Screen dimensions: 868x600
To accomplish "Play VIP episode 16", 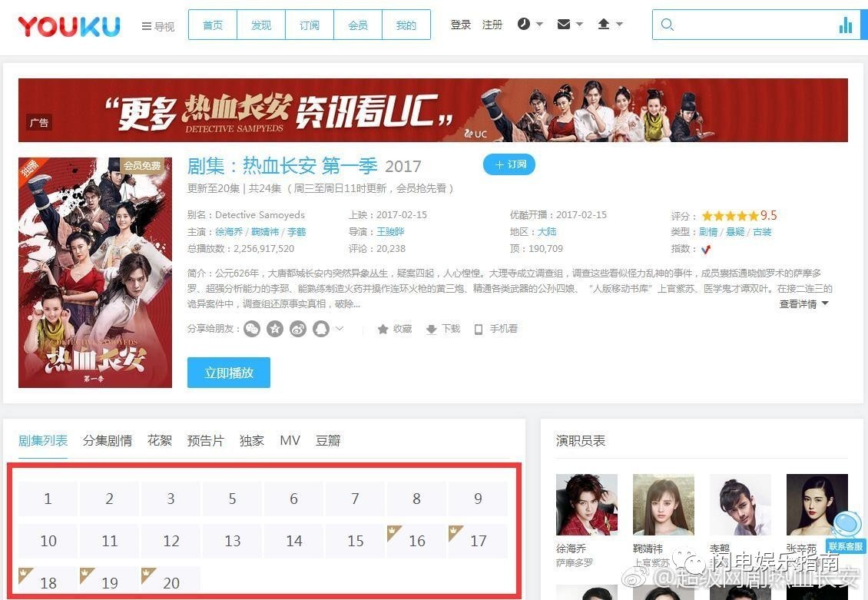I will click(x=416, y=541).
